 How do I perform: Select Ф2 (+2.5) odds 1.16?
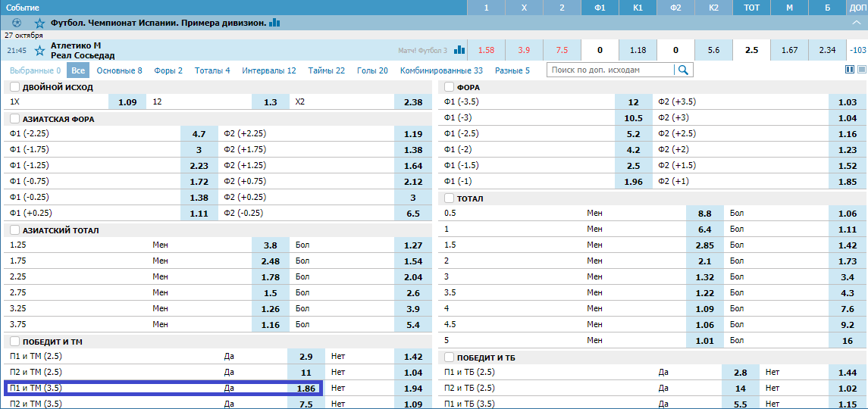coord(848,134)
